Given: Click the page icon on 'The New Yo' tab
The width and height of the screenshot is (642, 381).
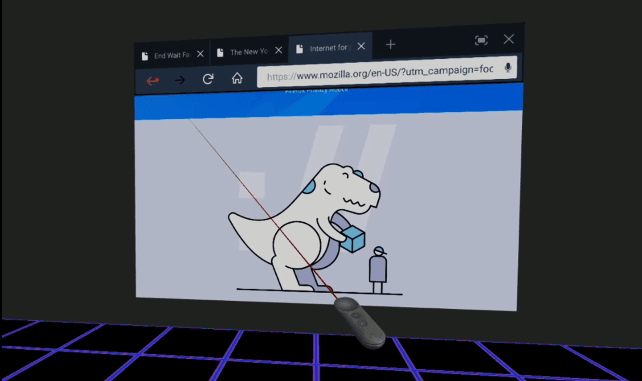Looking at the screenshot, I should point(220,53).
